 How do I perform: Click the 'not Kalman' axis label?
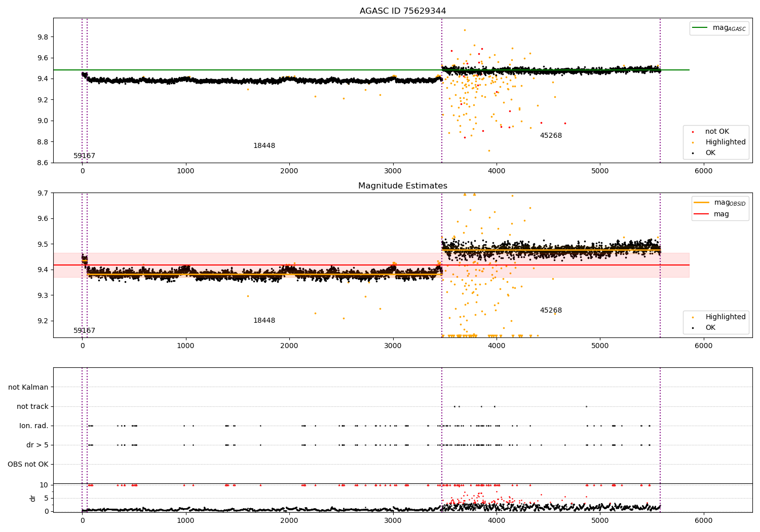pos(28,387)
